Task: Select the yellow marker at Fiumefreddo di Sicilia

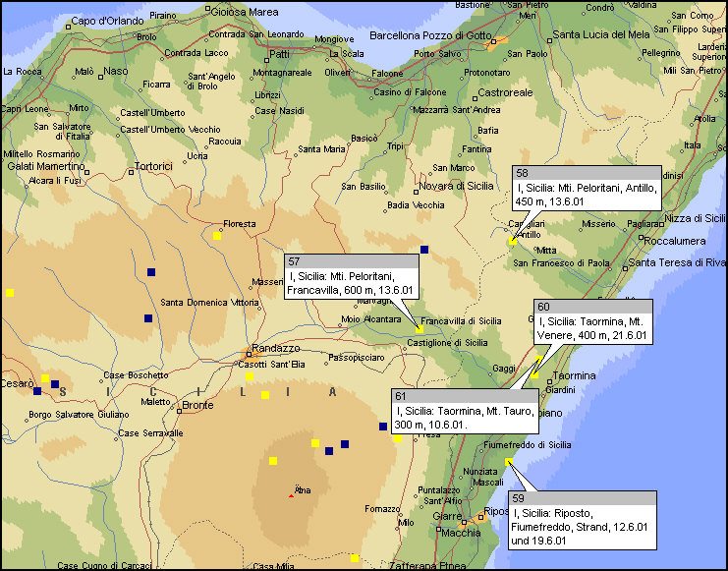Action: 508,462
